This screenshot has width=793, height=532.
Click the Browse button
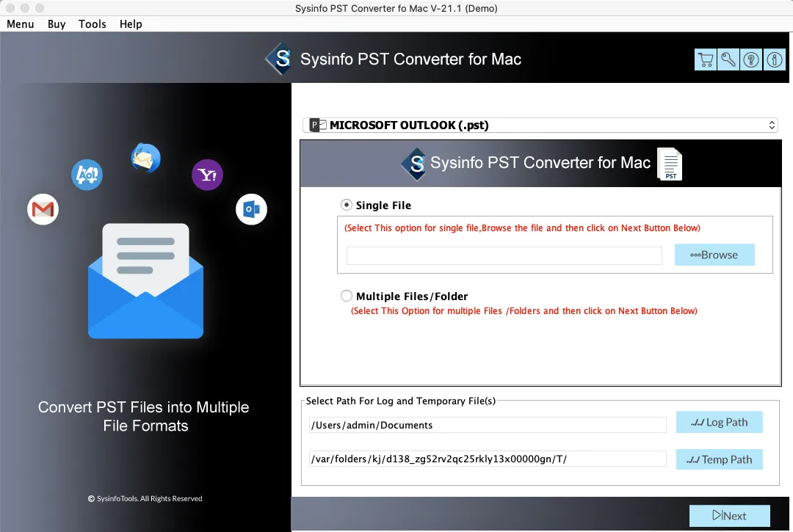[714, 255]
